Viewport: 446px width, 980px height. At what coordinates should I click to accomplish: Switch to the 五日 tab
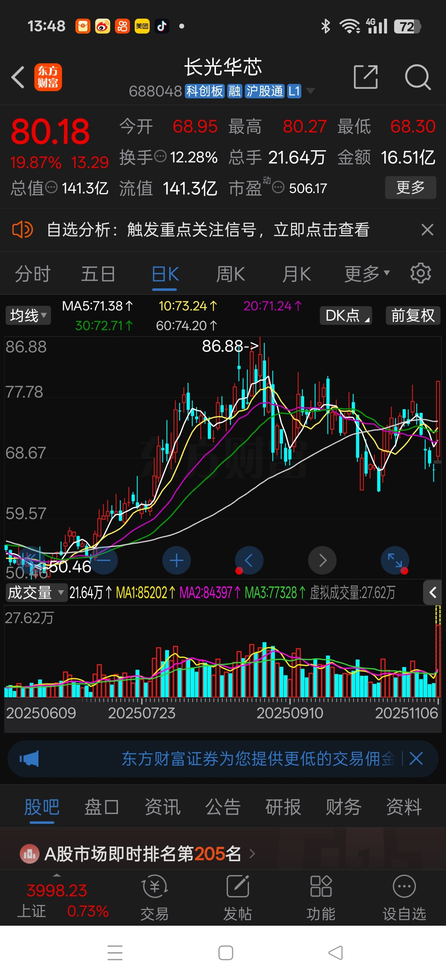coord(98,274)
